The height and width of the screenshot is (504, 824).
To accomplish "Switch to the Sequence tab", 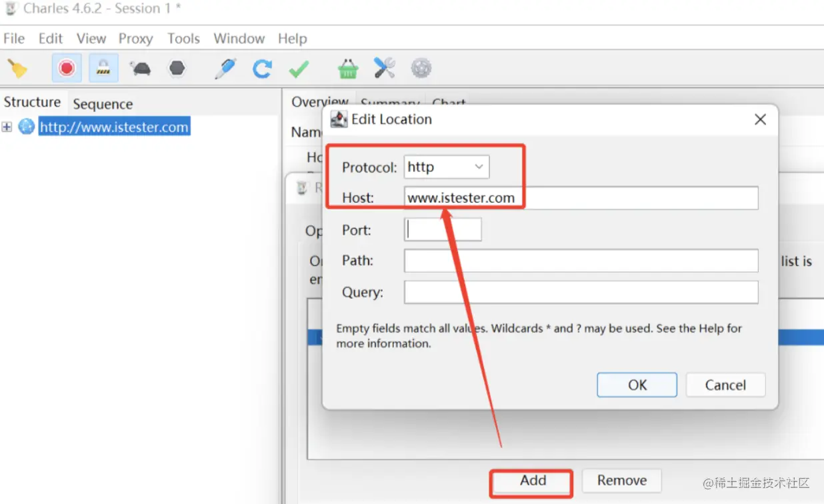I will (x=103, y=103).
